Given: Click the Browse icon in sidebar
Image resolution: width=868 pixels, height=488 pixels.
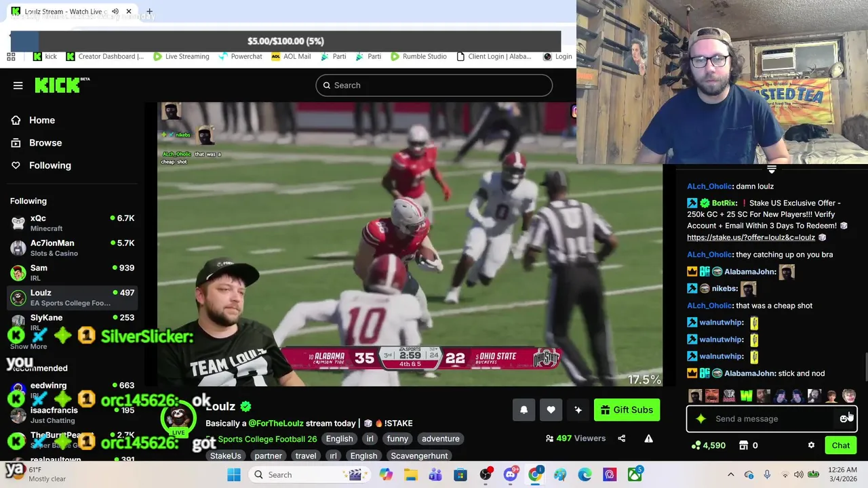Looking at the screenshot, I should coord(16,143).
